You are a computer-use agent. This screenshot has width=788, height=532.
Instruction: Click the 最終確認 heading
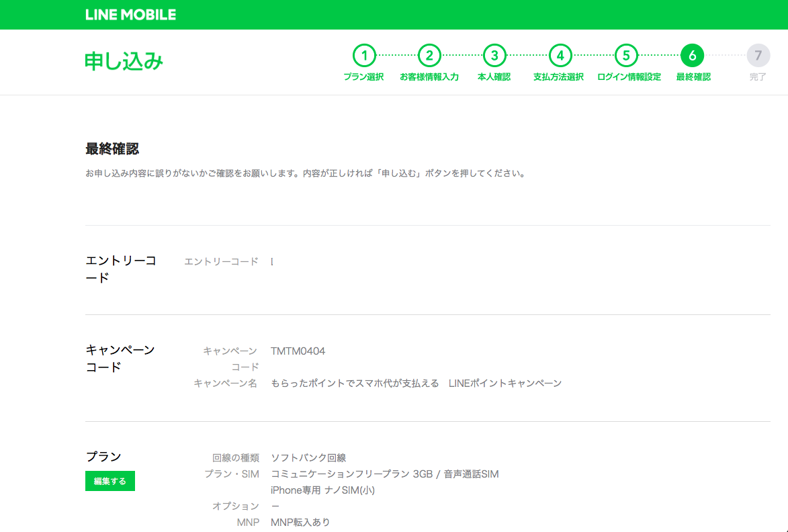[x=112, y=148]
